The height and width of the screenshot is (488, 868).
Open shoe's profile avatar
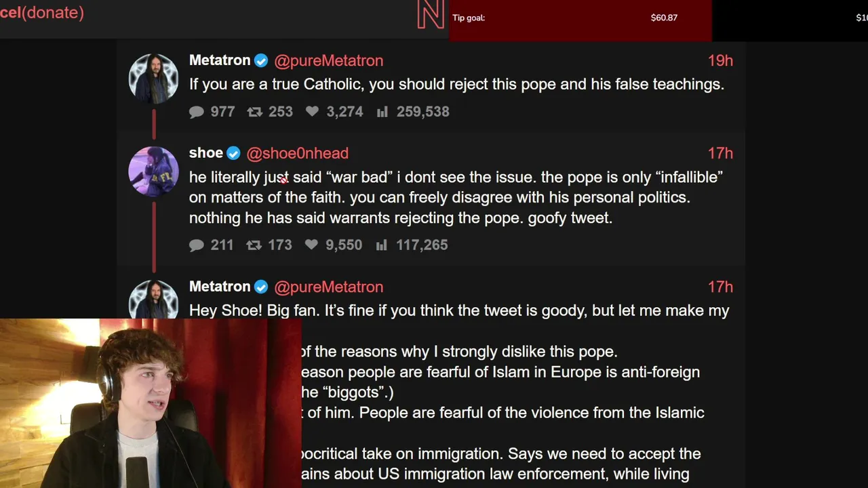click(154, 171)
